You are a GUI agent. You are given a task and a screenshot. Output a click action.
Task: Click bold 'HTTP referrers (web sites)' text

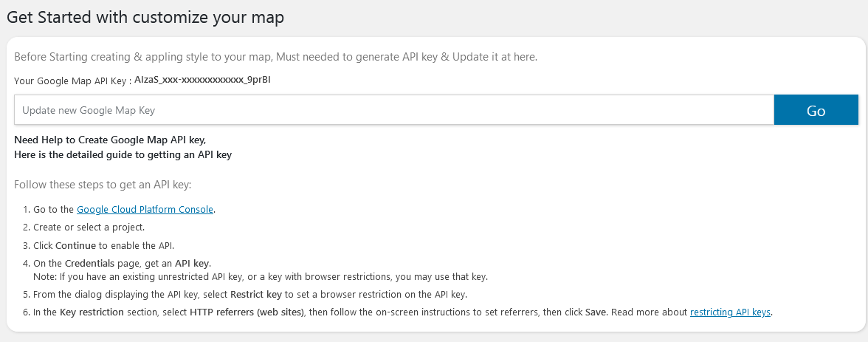click(x=247, y=312)
